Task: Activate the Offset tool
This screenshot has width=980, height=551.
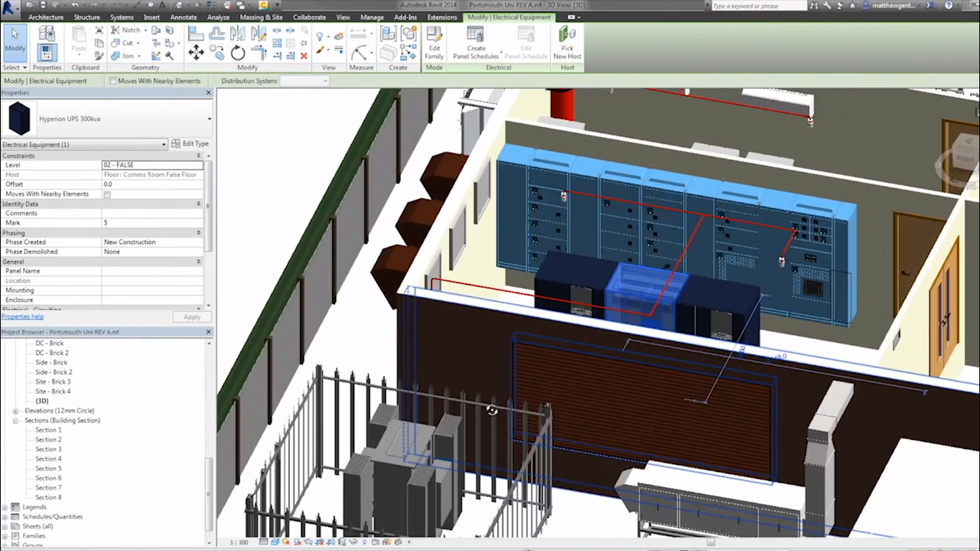Action: (217, 34)
